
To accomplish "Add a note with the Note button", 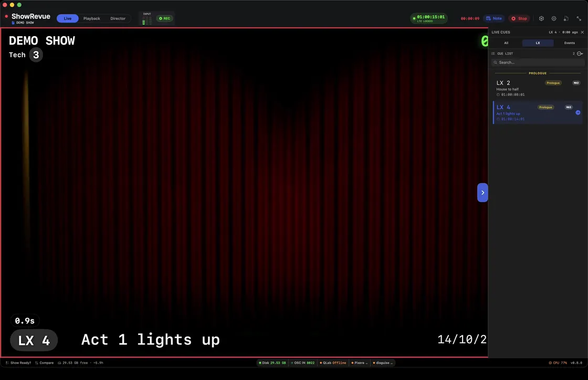I will [494, 18].
